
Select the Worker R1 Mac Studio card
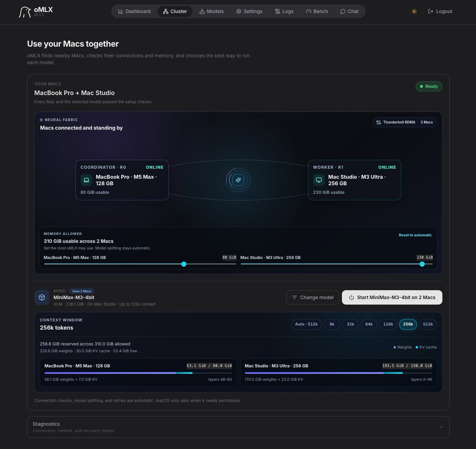pyautogui.click(x=355, y=180)
